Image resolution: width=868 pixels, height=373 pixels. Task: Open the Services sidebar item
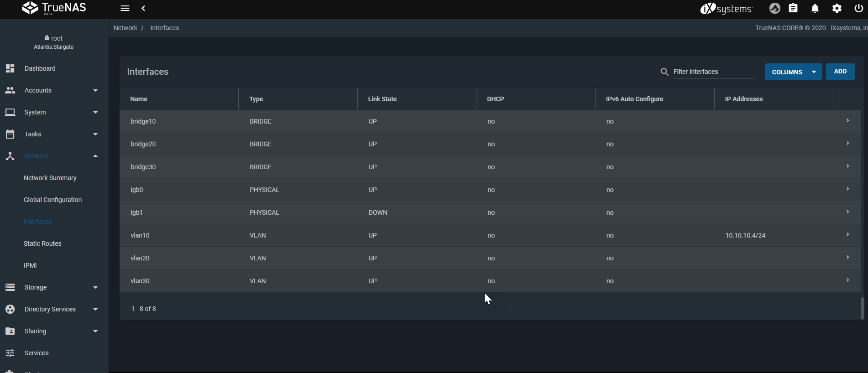click(x=37, y=353)
